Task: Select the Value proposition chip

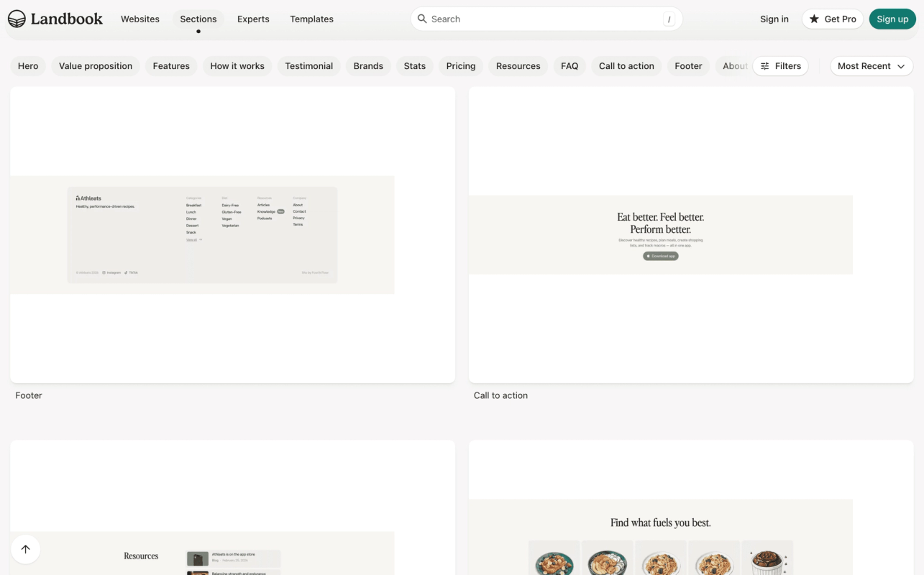Action: point(96,66)
